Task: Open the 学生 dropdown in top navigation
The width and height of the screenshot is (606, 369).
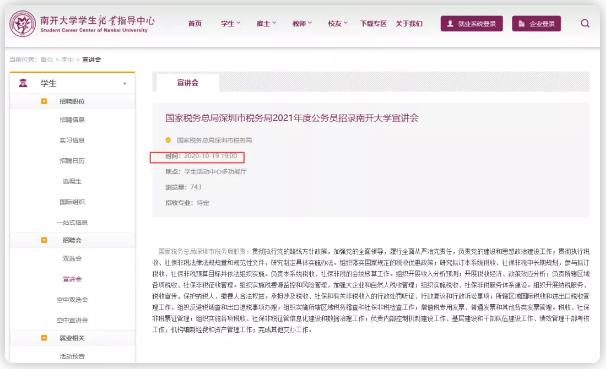Action: 230,24
